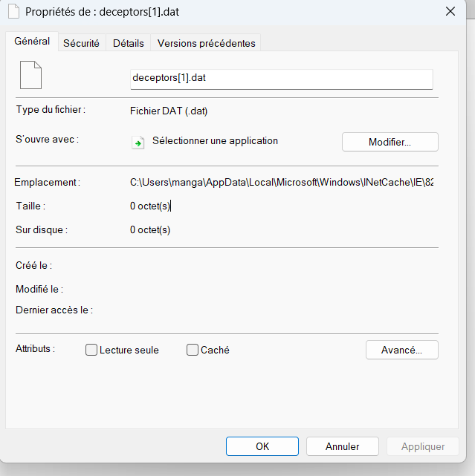
Task: Click the Emplacement label
Action: click(47, 182)
